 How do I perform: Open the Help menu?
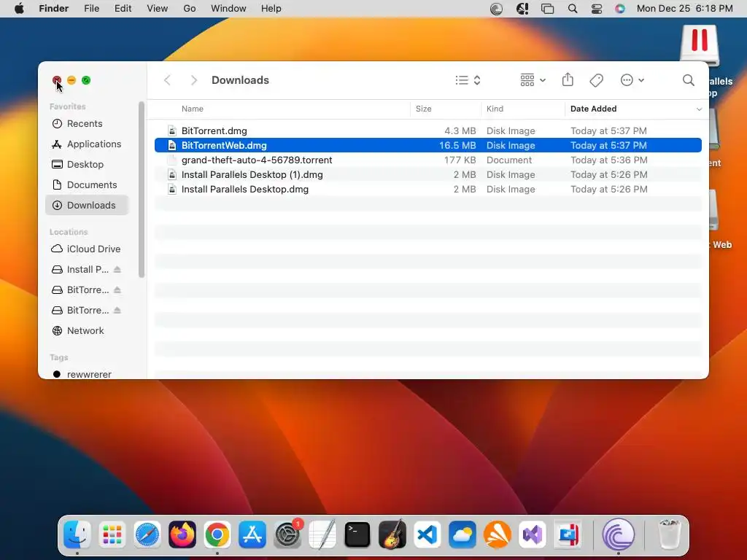click(271, 9)
